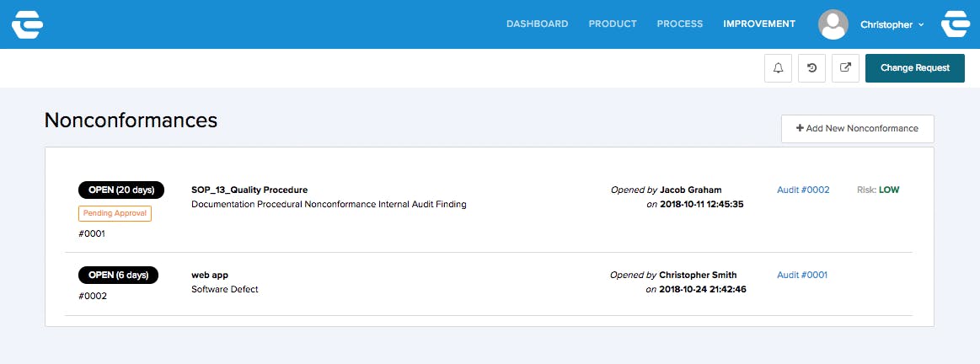Screen dimensions: 980x364
Task: Click the external link share icon
Action: point(845,68)
